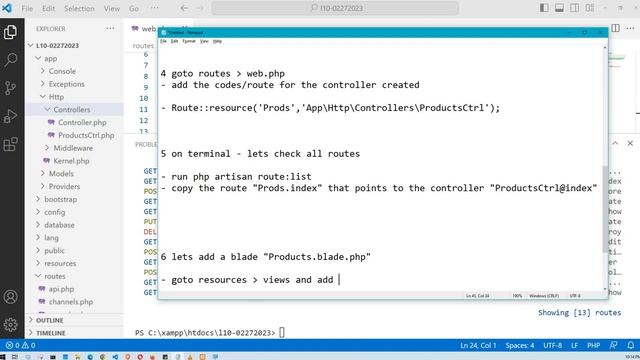The height and width of the screenshot is (360, 640).
Task: Open the feedback icon in status bar
Action: coord(613,345)
